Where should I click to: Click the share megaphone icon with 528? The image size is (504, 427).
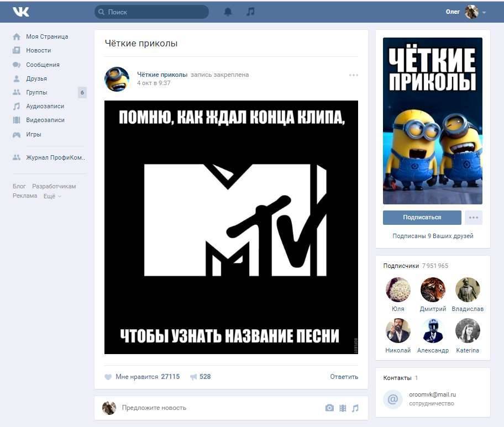click(193, 377)
